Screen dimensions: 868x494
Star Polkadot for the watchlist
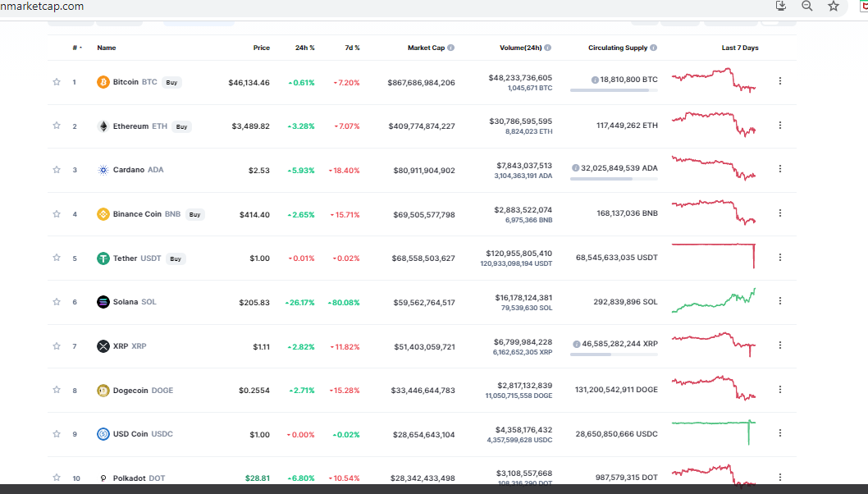[x=57, y=478]
